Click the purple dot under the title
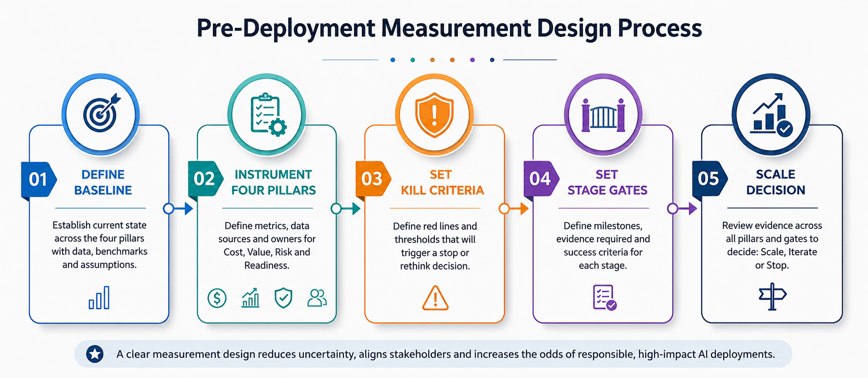 pyautogui.click(x=472, y=60)
